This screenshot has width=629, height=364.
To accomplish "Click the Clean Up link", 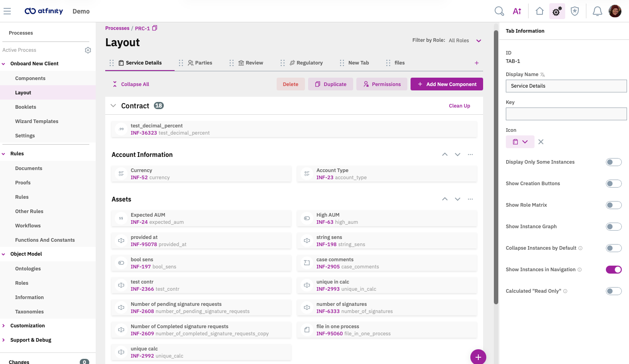I will pos(460,106).
